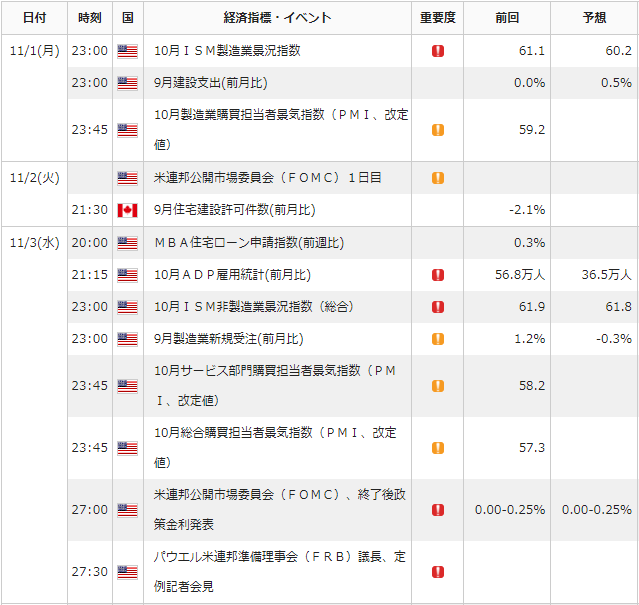Click the forecast value 36.5万人
The width and height of the screenshot is (639, 605).
607,275
